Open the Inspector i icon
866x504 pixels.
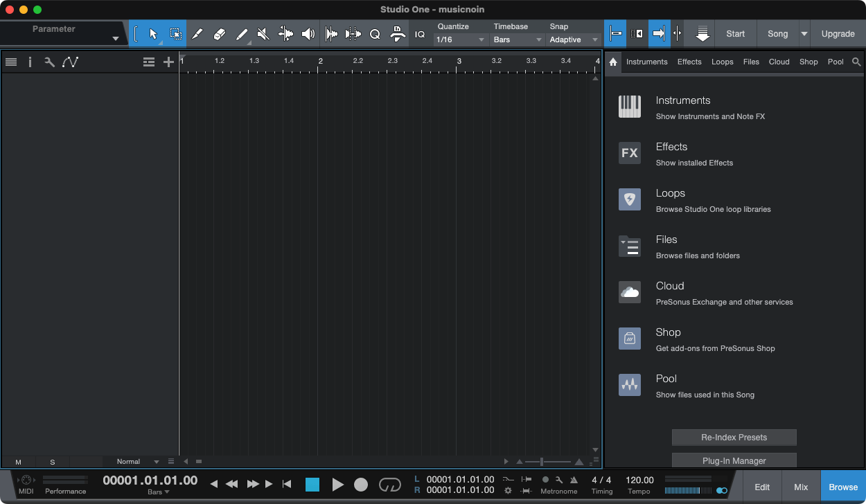[x=30, y=62]
